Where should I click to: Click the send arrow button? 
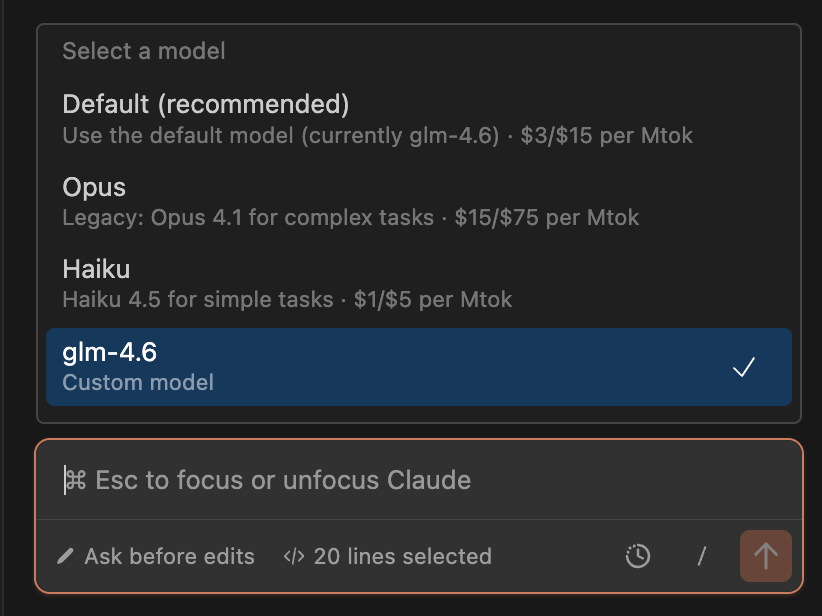pos(765,556)
